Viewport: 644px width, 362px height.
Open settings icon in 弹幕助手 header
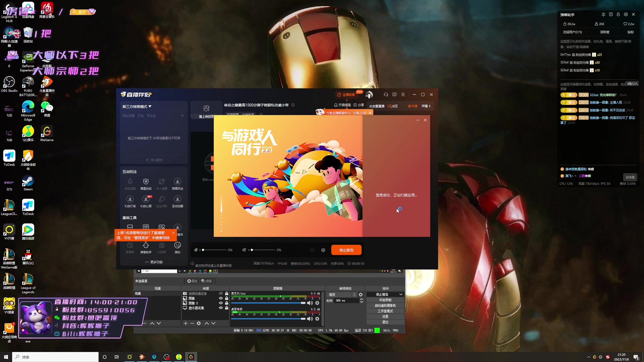pyautogui.click(x=626, y=14)
